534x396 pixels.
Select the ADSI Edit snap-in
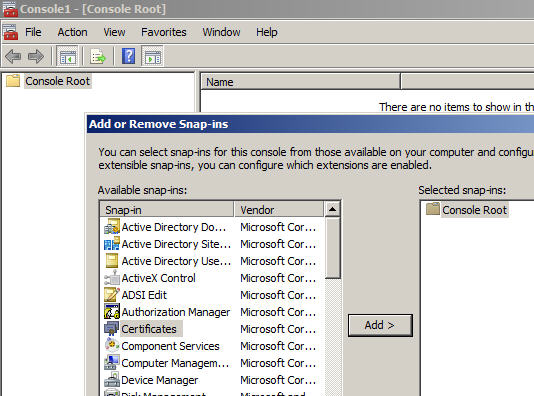click(x=144, y=295)
